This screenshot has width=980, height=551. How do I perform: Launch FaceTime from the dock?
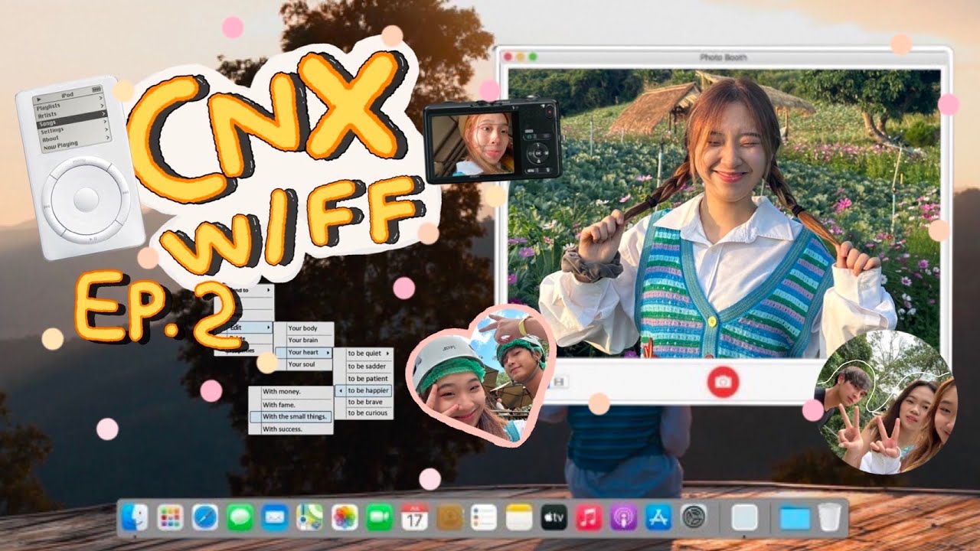click(x=379, y=518)
